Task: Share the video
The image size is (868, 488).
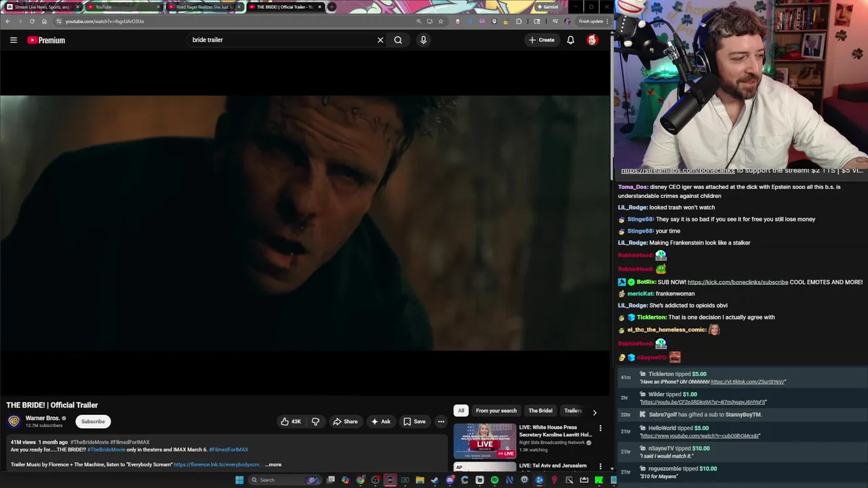Action: point(344,422)
